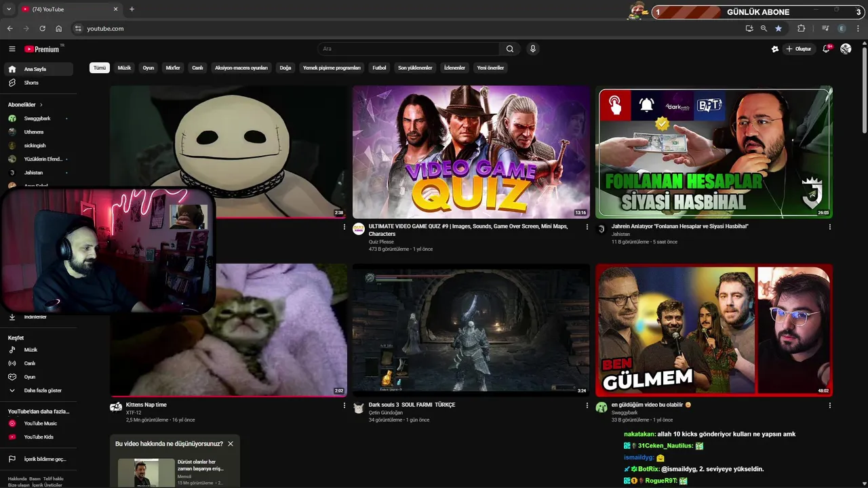The image size is (868, 488).
Task: Open Shorts from the sidebar
Action: tap(31, 83)
